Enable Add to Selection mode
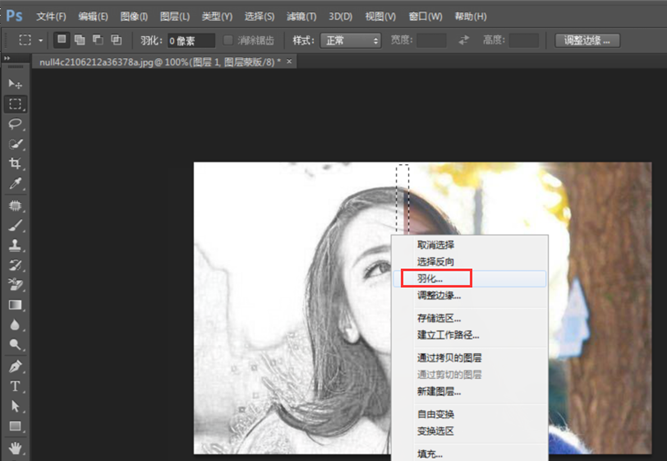Screen dimensions: 667x461 (x=80, y=40)
